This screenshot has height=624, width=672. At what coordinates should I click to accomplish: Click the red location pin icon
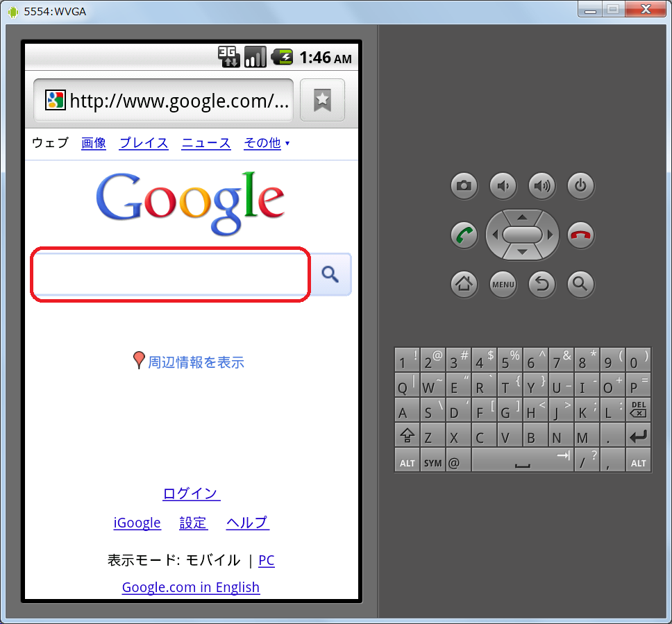[x=139, y=360]
